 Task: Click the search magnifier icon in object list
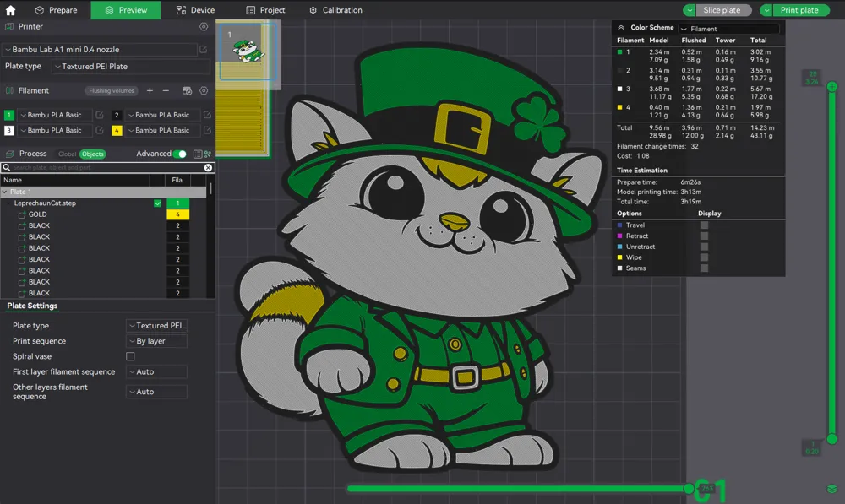pyautogui.click(x=7, y=167)
